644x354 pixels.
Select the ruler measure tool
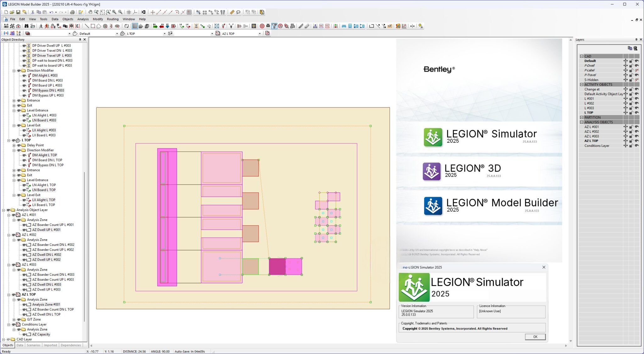(232, 12)
